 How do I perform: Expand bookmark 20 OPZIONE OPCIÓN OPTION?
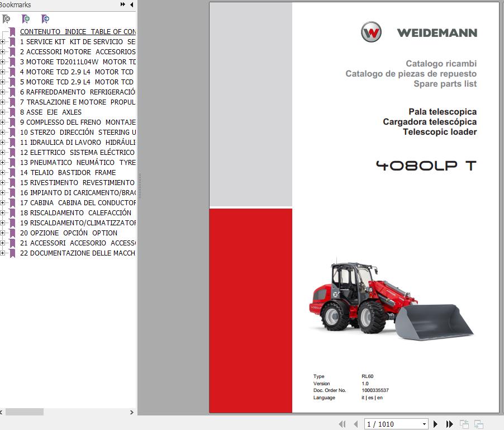[3, 233]
